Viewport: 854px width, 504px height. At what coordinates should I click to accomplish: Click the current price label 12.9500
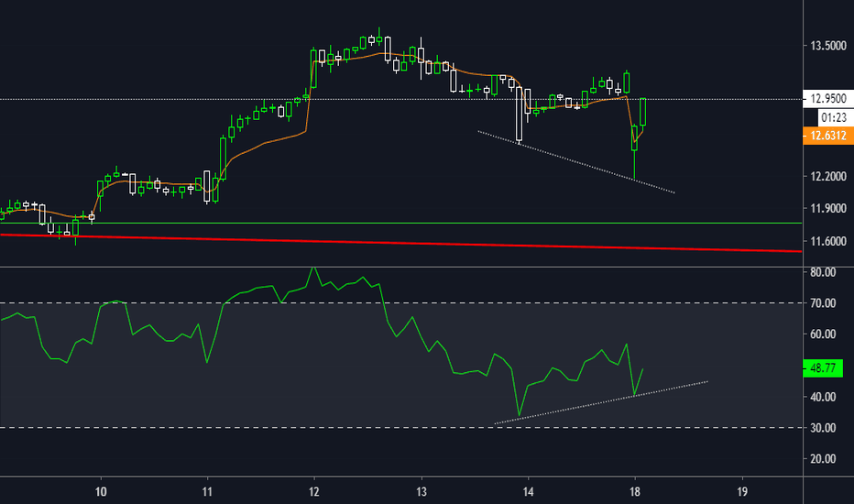(x=827, y=99)
